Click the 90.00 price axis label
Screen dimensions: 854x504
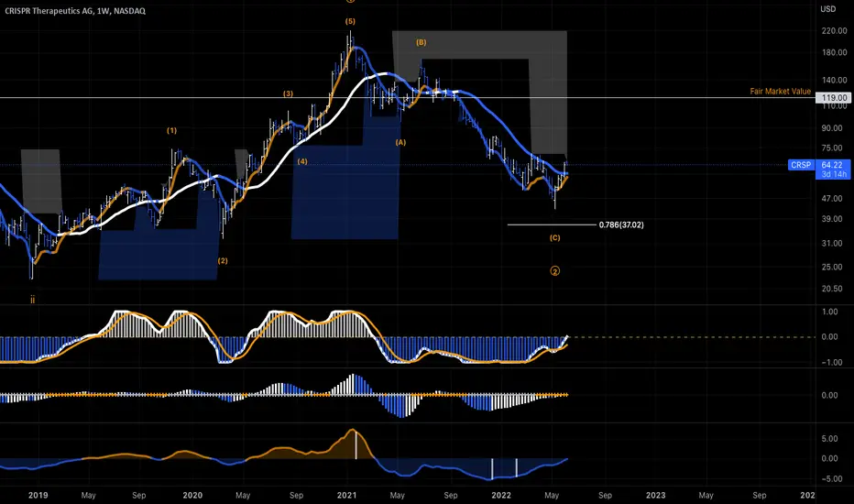pos(832,128)
